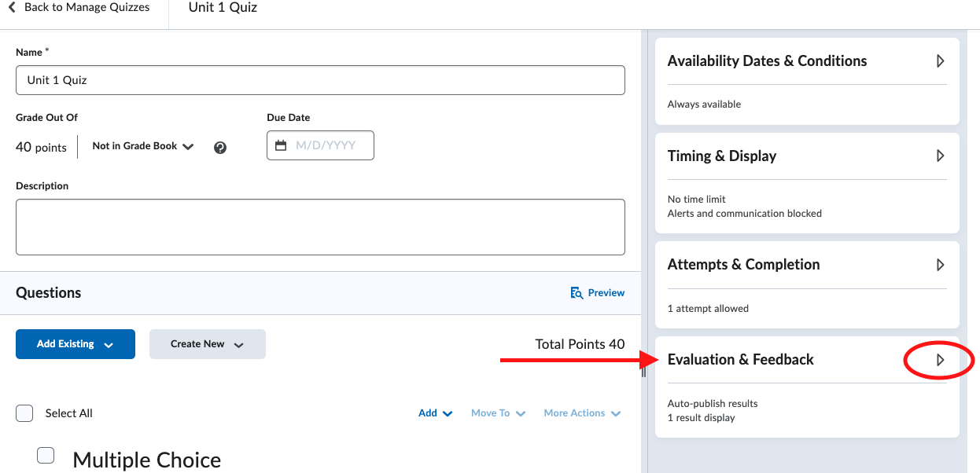
Task: Open the Add menu in question toolbar
Action: (436, 413)
